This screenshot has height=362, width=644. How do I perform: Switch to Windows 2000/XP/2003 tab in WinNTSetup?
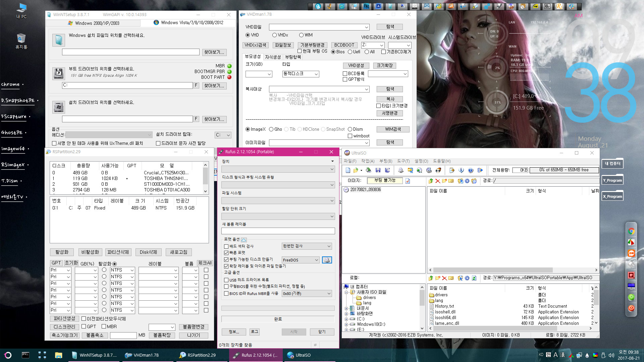coord(93,23)
